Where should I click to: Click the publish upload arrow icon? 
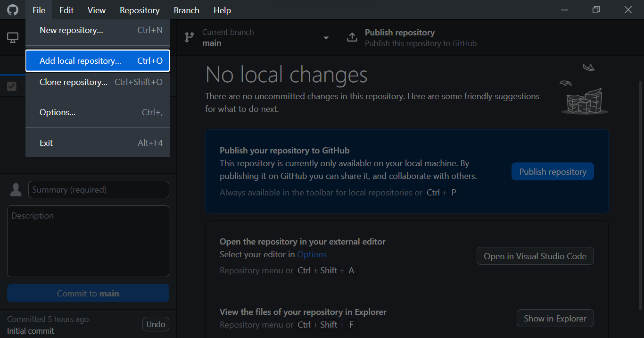(352, 38)
